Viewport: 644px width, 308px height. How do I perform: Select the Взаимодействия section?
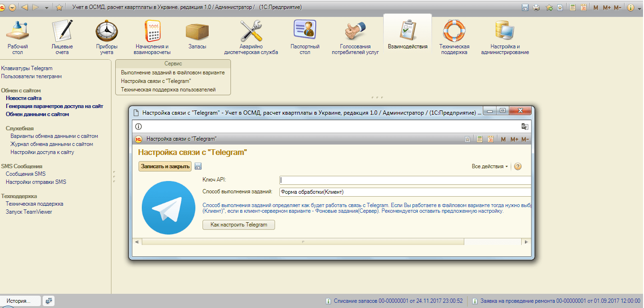point(407,36)
